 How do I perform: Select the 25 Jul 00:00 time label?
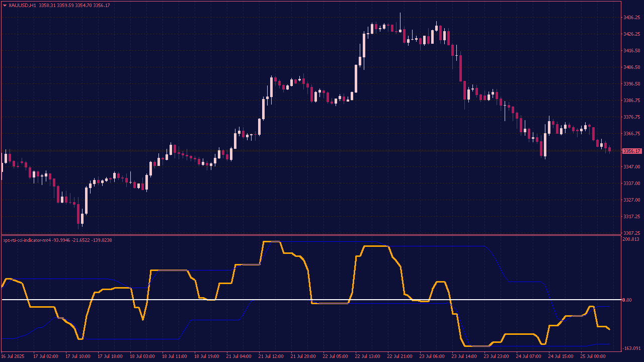(x=593, y=356)
